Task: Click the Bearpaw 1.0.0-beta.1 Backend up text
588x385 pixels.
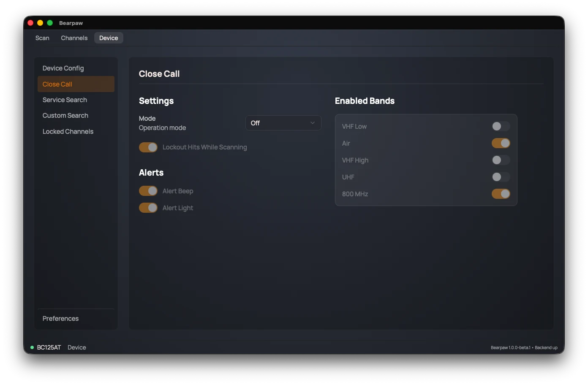Action: tap(524, 347)
